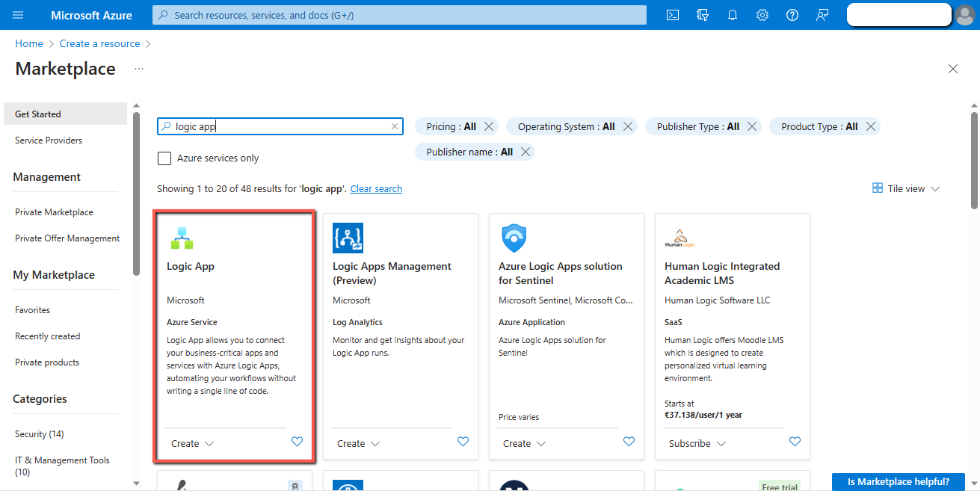Open the Cloud Shell icon
The image size is (980, 491).
pos(673,15)
